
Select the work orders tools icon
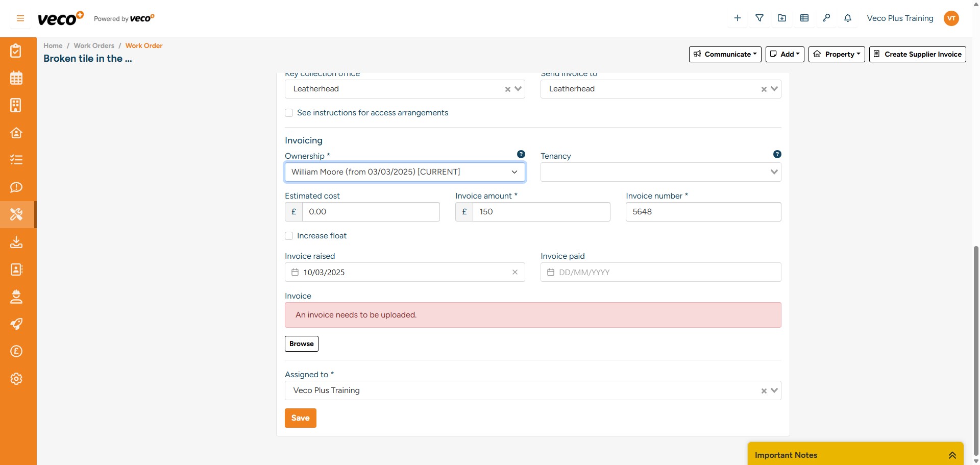click(16, 214)
